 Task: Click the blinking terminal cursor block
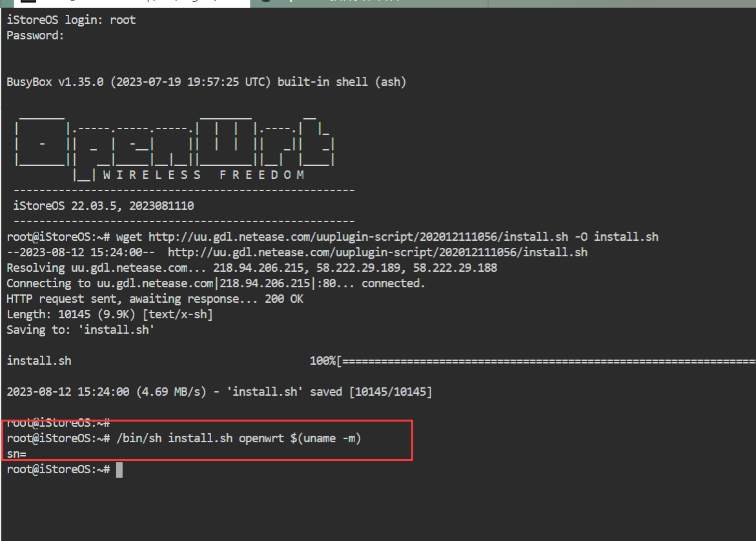[119, 469]
